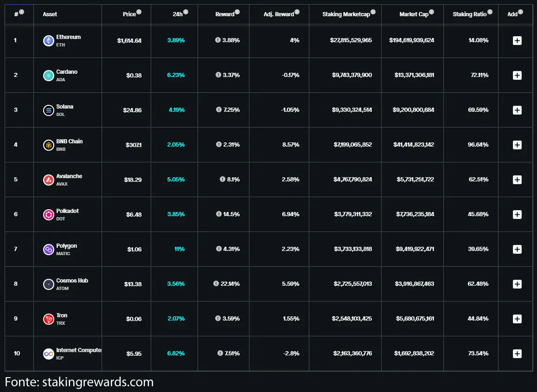Viewport: 537px width, 392px height.
Task: Select BNB Chain staking ratio 96.64%
Action: tap(478, 145)
